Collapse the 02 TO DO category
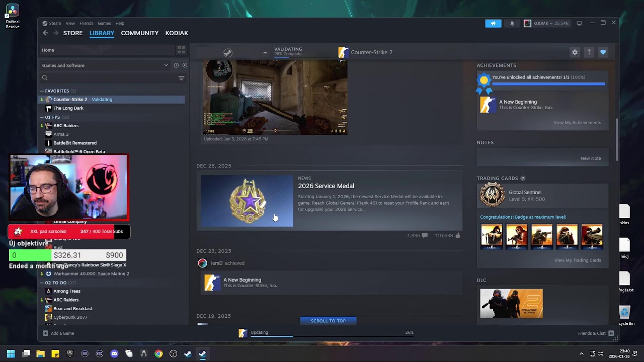 tap(42, 283)
